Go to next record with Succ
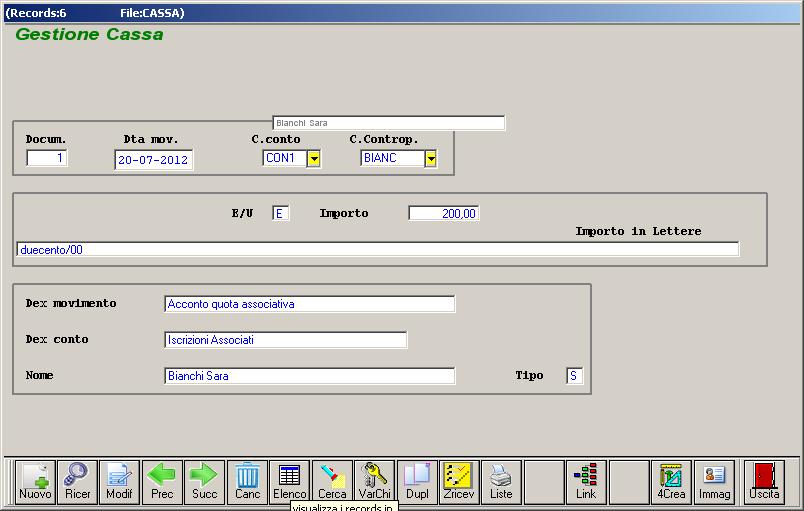This screenshot has height=511, width=804. click(x=204, y=481)
